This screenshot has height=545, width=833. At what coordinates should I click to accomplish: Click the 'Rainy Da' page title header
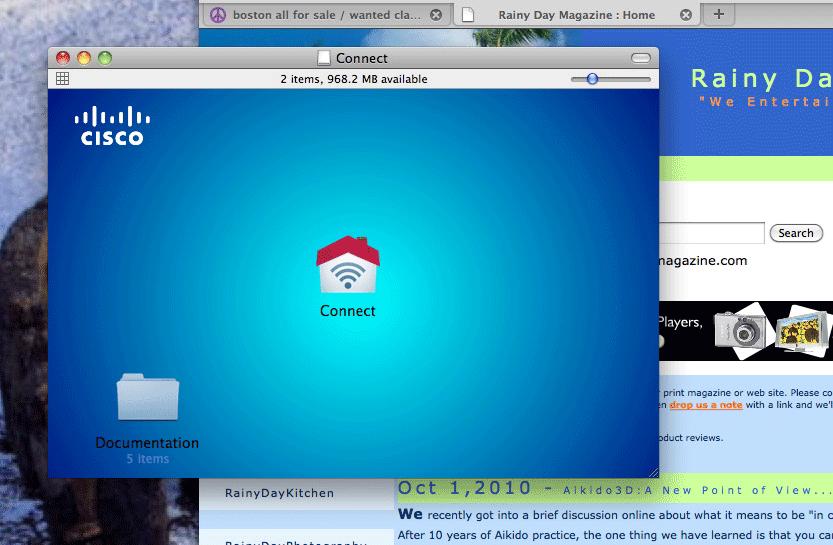[x=761, y=79]
